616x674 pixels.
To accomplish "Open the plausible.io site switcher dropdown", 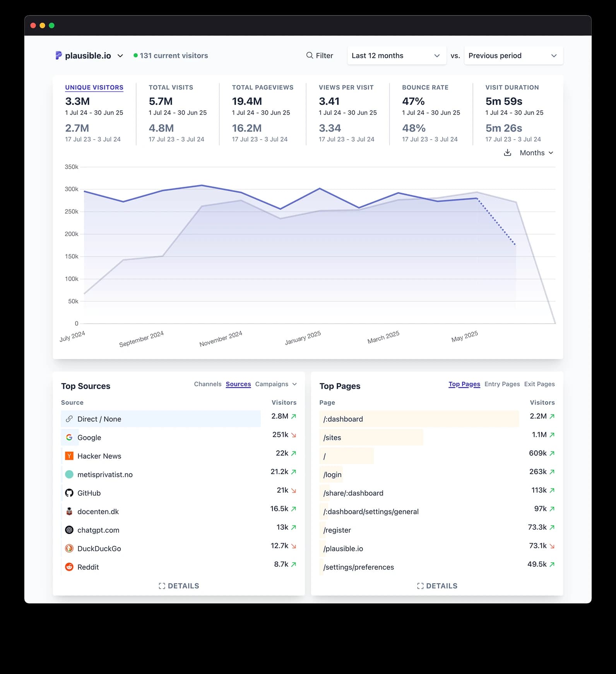I will tap(89, 56).
